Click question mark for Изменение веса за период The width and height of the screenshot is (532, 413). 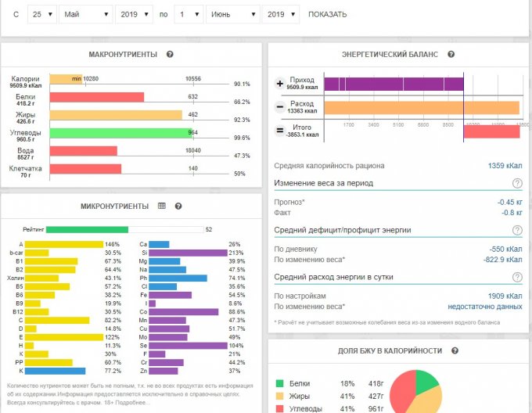tap(516, 183)
